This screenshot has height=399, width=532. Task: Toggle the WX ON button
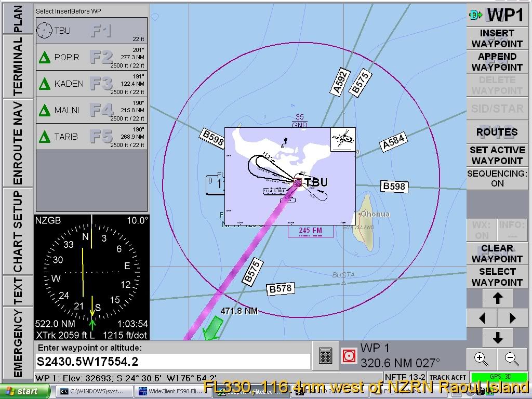[x=481, y=230]
